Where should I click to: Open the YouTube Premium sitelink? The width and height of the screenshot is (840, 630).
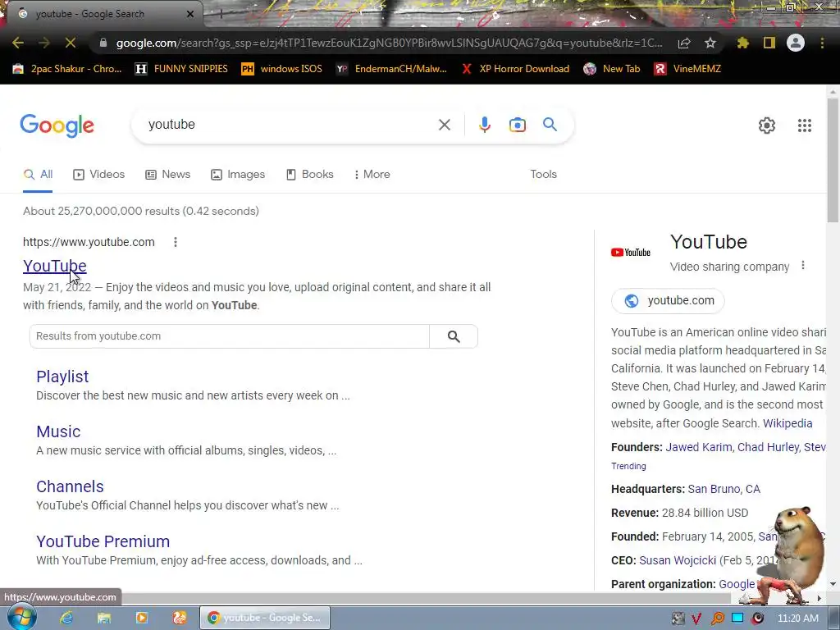[103, 541]
